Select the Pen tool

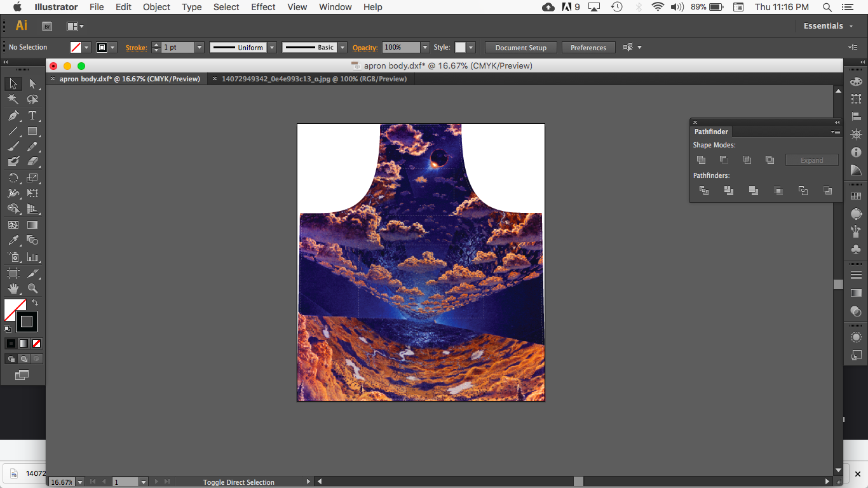point(13,116)
